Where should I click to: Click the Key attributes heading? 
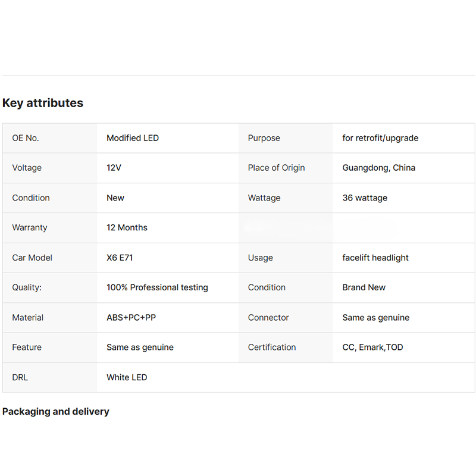pos(43,103)
